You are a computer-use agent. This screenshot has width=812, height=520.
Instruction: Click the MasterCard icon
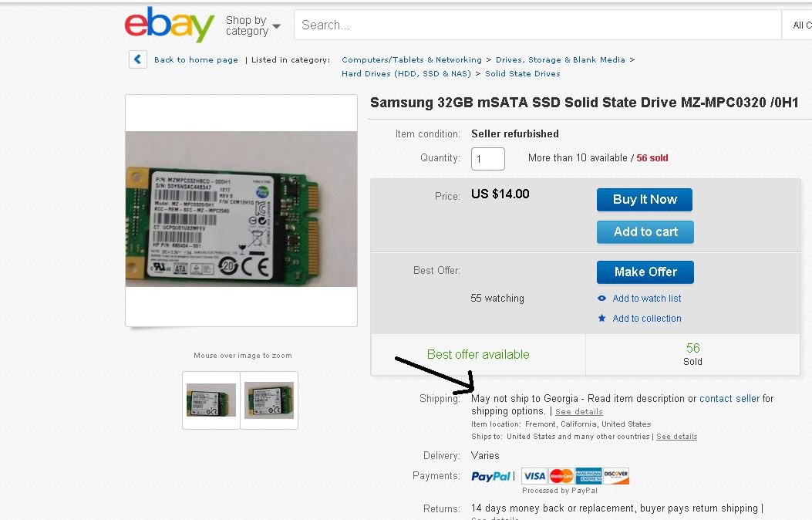[561, 476]
